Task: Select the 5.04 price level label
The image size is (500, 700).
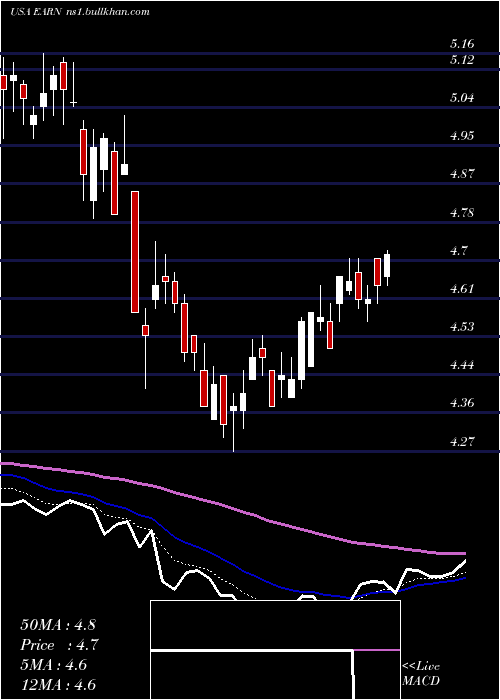Action: pyautogui.click(x=462, y=97)
